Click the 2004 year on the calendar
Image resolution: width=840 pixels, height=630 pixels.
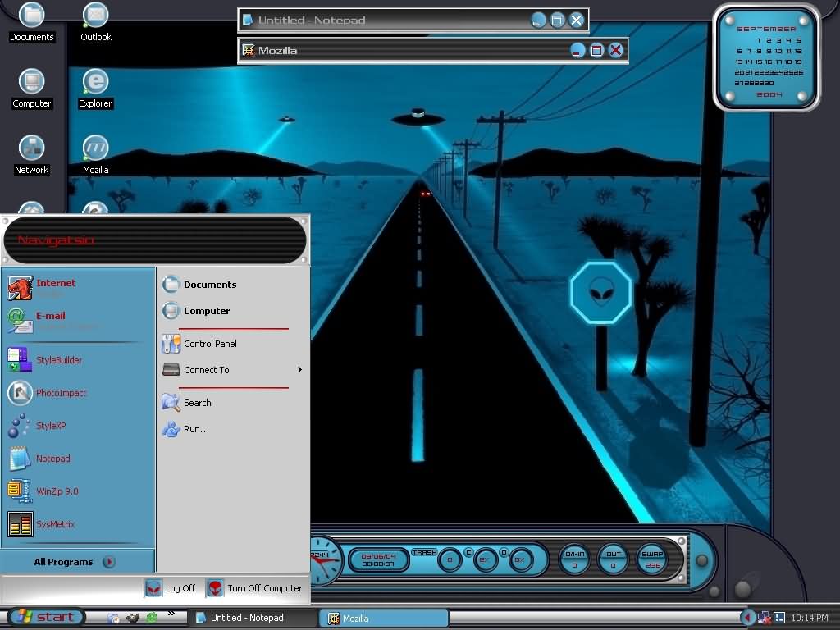coord(769,94)
